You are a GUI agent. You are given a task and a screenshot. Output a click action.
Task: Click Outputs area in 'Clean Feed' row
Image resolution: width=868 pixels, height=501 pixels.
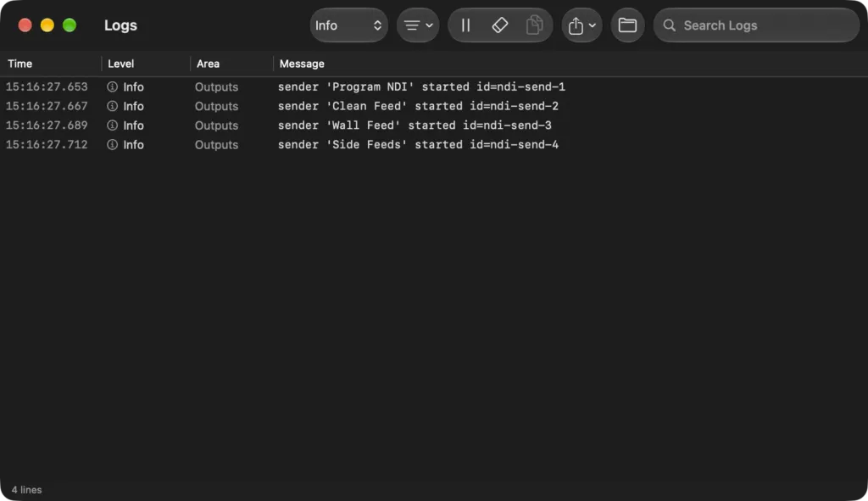click(x=216, y=106)
